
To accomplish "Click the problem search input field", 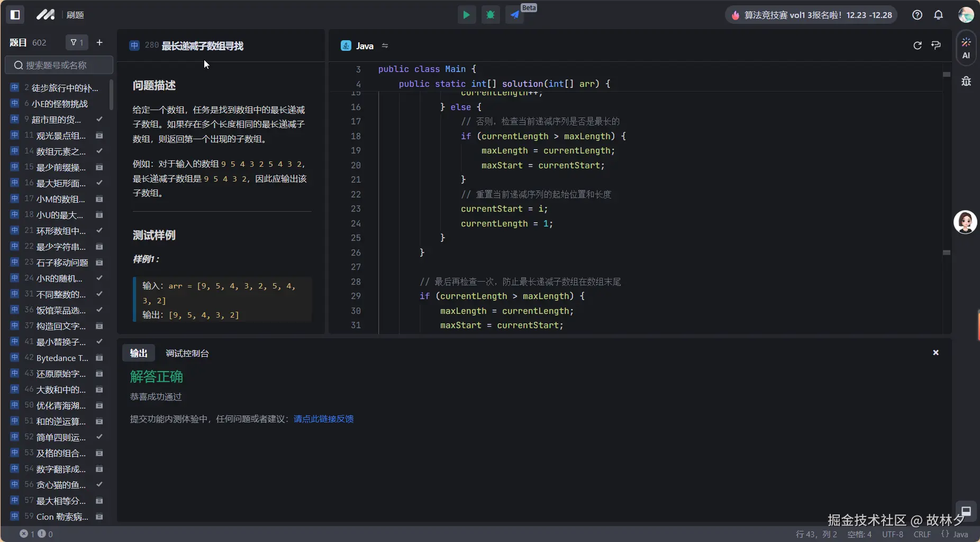I will [59, 65].
